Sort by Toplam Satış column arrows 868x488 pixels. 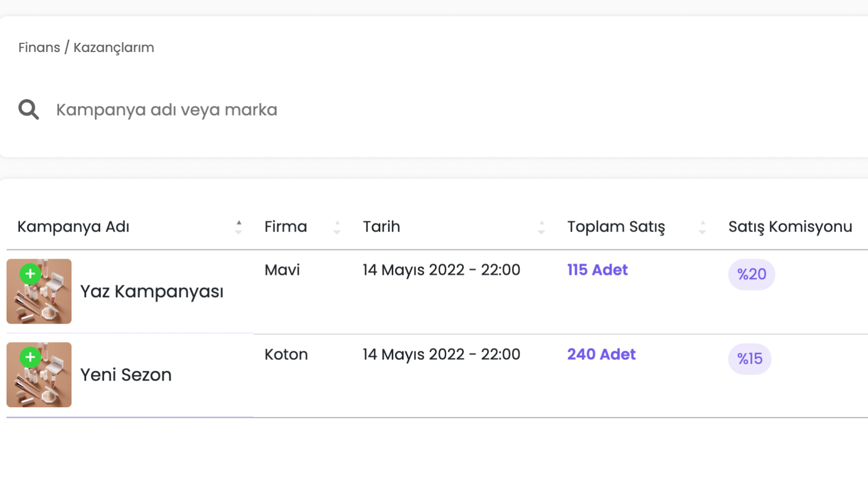(x=703, y=227)
